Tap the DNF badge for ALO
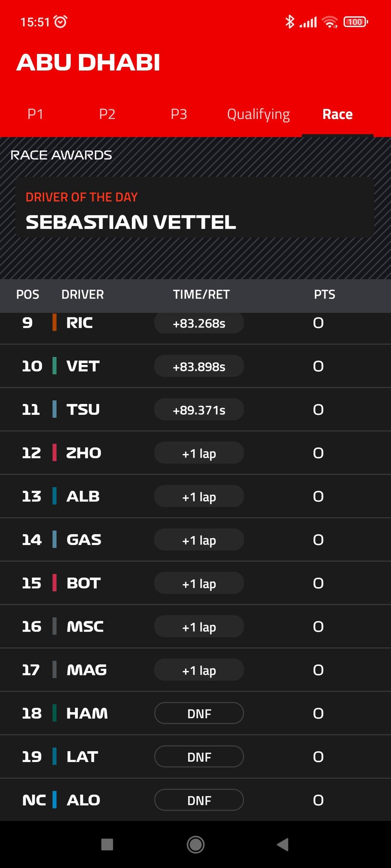 [x=199, y=800]
